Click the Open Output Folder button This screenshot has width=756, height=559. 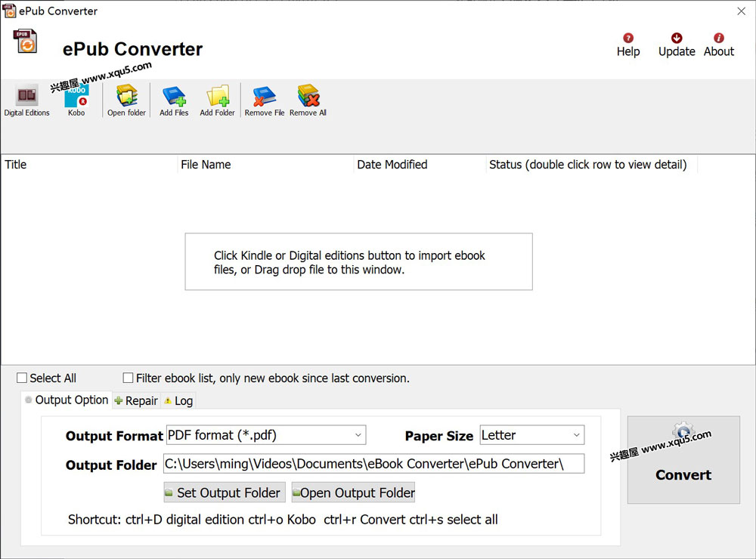click(x=353, y=493)
